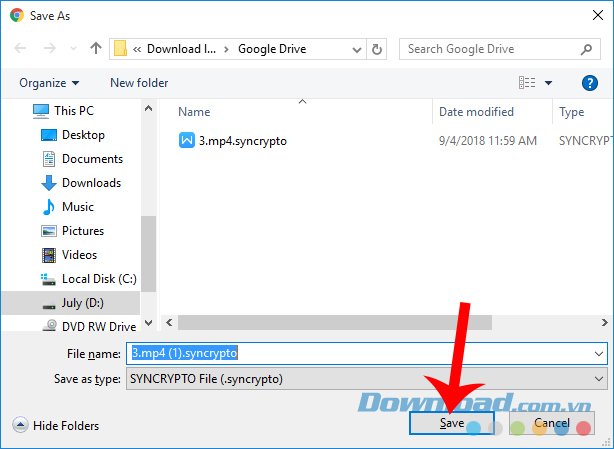Image resolution: width=614 pixels, height=449 pixels.
Task: Open the Save as type combo box
Action: click(367, 379)
